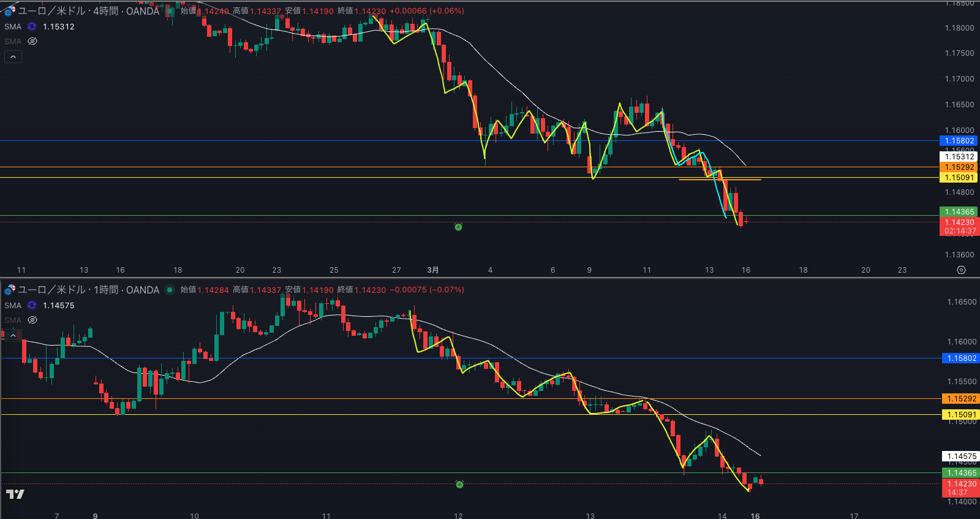Click the red current price 1.14230 label on 4-hour chart
Viewport: 980px width, 519px height.
pos(959,222)
